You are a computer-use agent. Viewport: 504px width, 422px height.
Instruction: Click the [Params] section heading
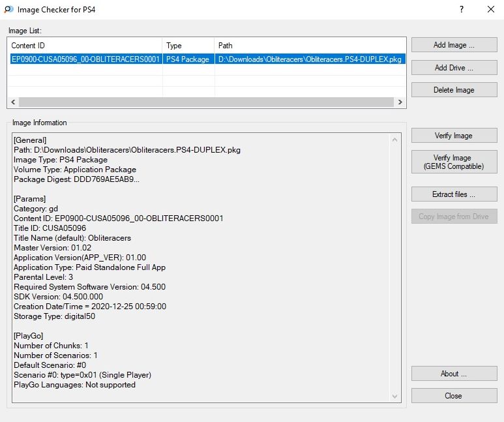(29, 199)
